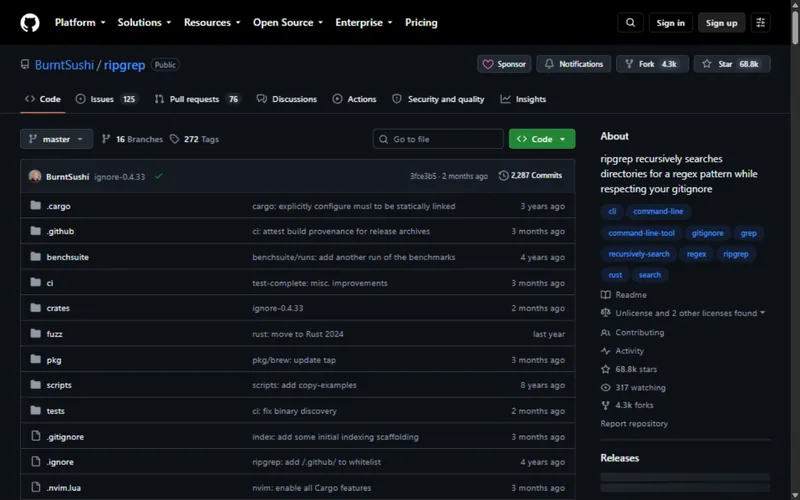
Task: Select the command-line-tool topic tag
Action: 641,233
